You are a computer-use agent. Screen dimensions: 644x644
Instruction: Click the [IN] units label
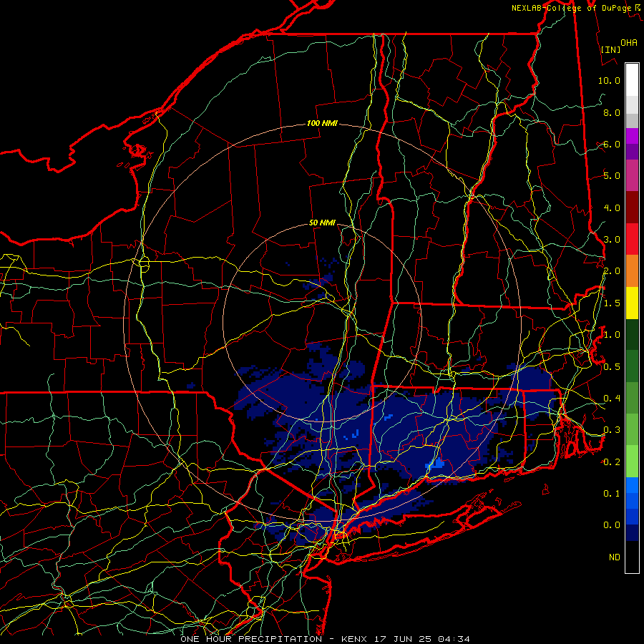(x=611, y=49)
